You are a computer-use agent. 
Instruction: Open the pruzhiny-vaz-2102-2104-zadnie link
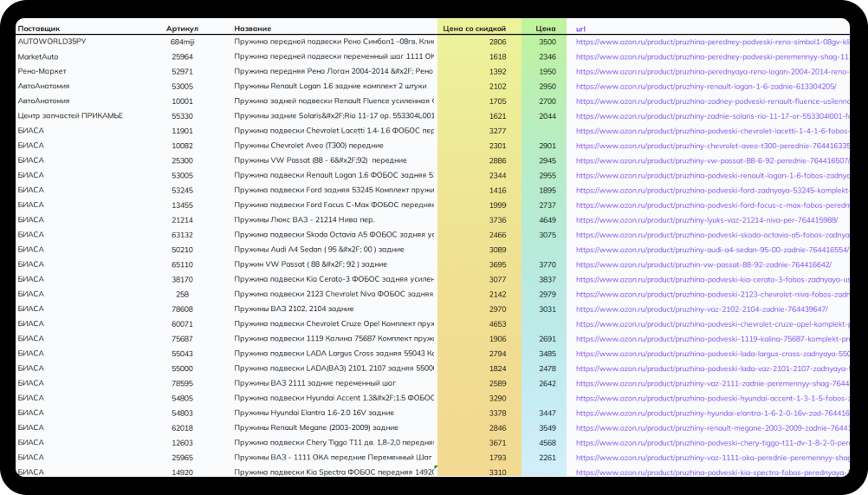point(702,309)
